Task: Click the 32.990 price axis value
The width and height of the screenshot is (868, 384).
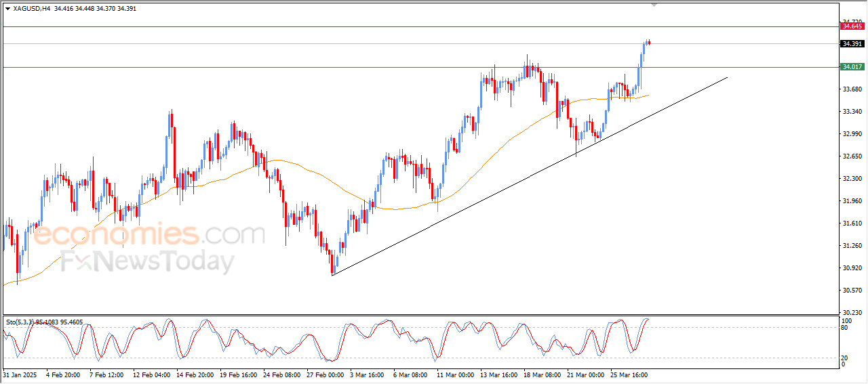Action: pyautogui.click(x=852, y=133)
